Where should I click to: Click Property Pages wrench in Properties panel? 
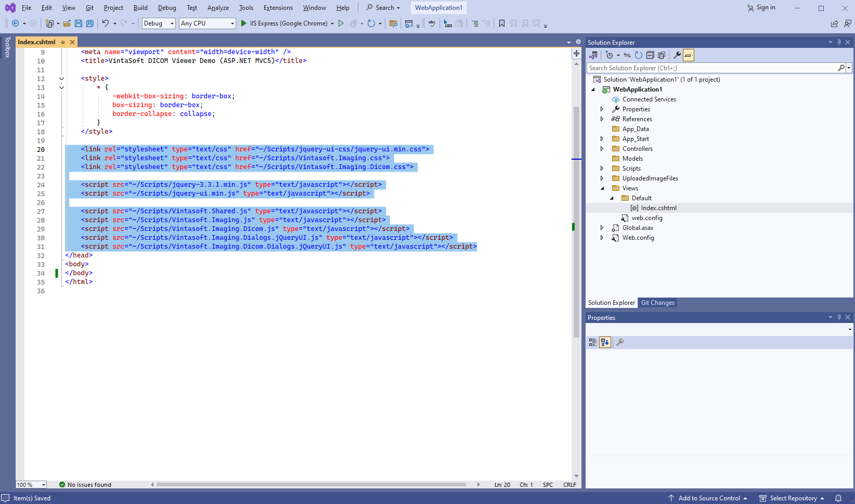tap(620, 342)
